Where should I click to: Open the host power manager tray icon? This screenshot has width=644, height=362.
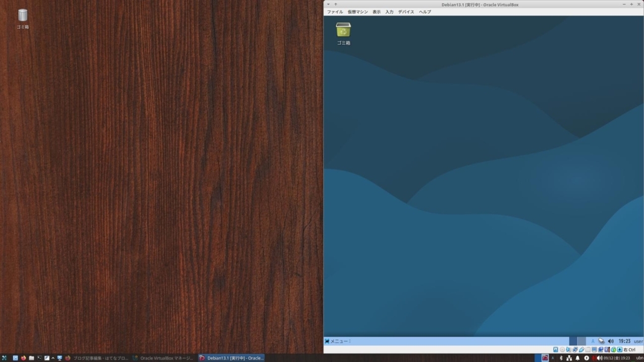point(586,358)
